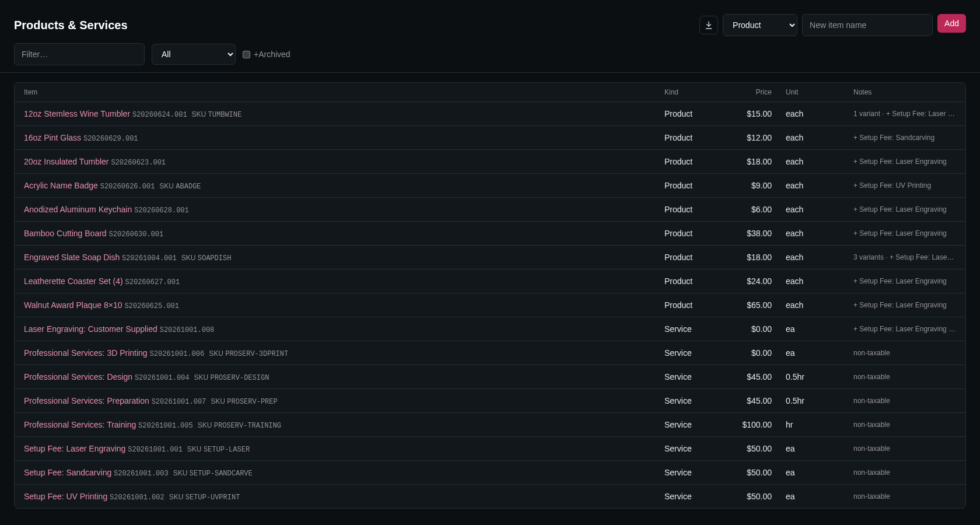The height and width of the screenshot is (525, 980).
Task: Focus the Filter text field
Action: pos(79,54)
